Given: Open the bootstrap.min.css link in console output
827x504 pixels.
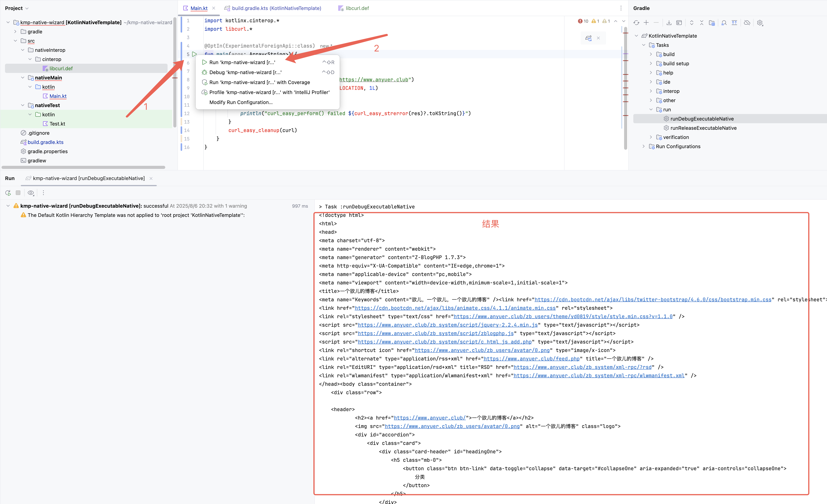Looking at the screenshot, I should [653, 300].
